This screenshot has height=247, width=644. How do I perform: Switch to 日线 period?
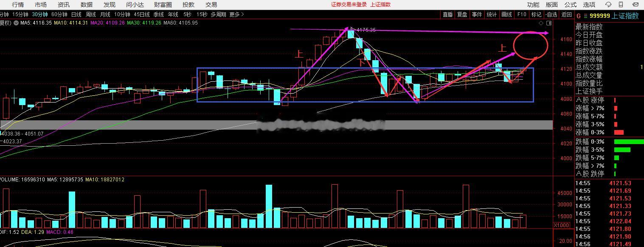pos(76,14)
